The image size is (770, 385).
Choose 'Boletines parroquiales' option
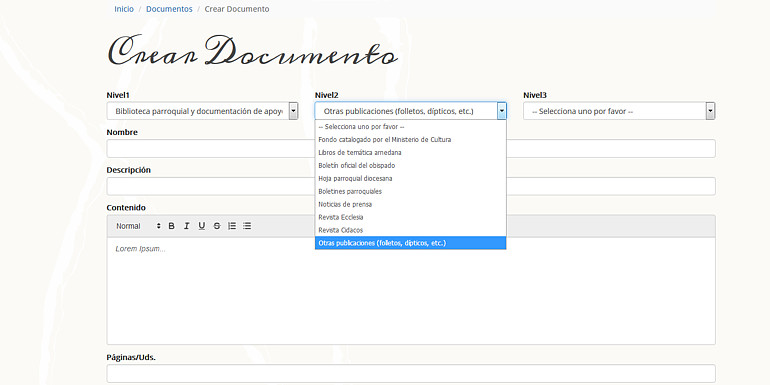pos(411,191)
